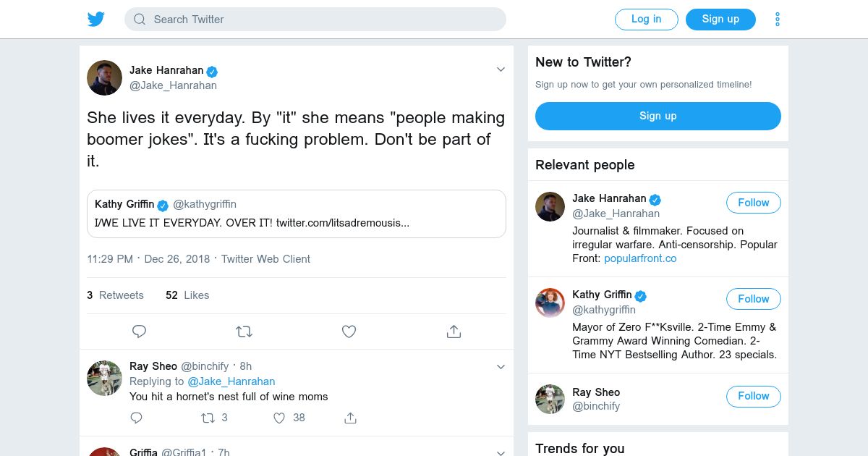
Task: Open more options vertical dots menu
Action: [x=778, y=20]
